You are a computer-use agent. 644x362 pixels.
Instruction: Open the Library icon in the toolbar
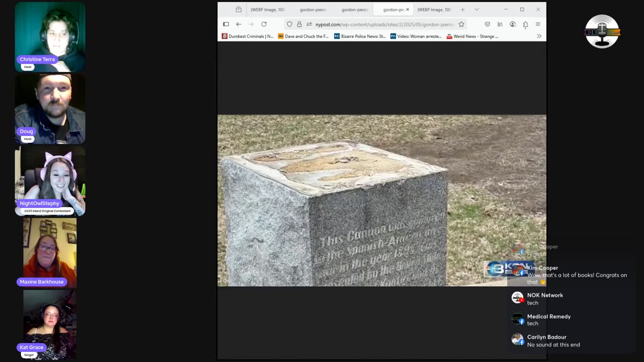pos(500,24)
